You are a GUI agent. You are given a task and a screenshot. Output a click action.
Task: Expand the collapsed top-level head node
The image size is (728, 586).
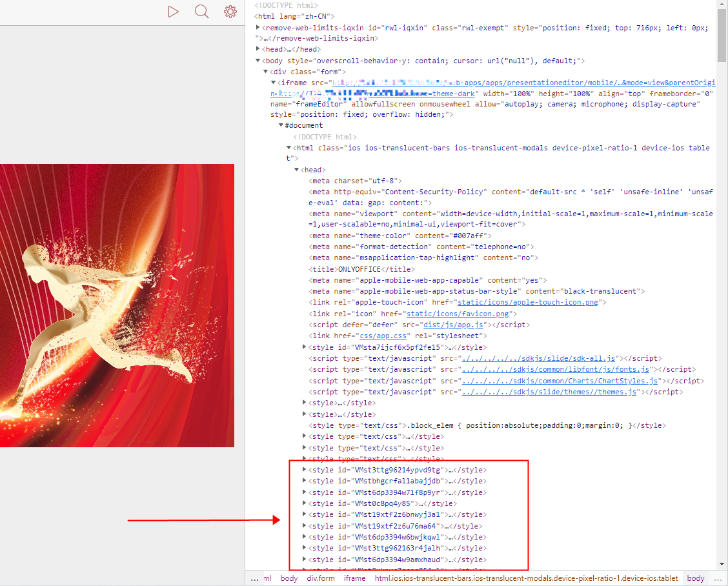tap(258, 49)
